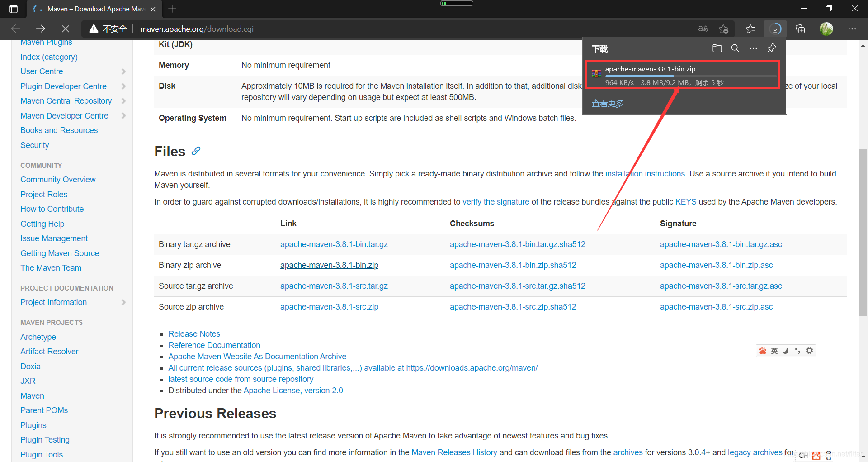
Task: Toggle the downloads toolbar button
Action: coord(776,29)
